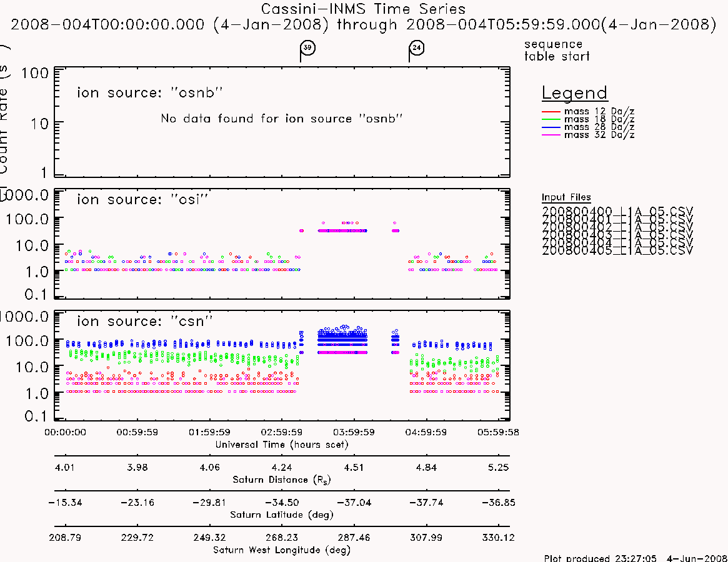The image size is (728, 562).
Task: Click Saturn distance value 4.51
Action: pos(354,467)
